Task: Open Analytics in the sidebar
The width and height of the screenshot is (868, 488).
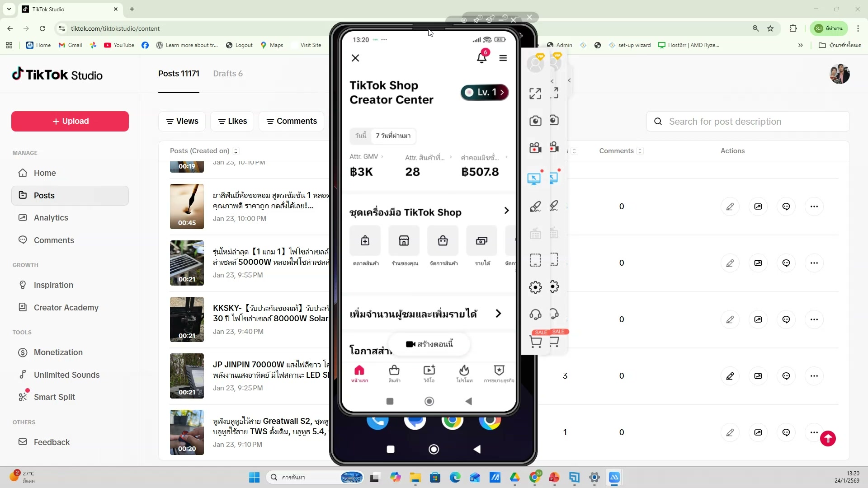Action: tap(51, 218)
